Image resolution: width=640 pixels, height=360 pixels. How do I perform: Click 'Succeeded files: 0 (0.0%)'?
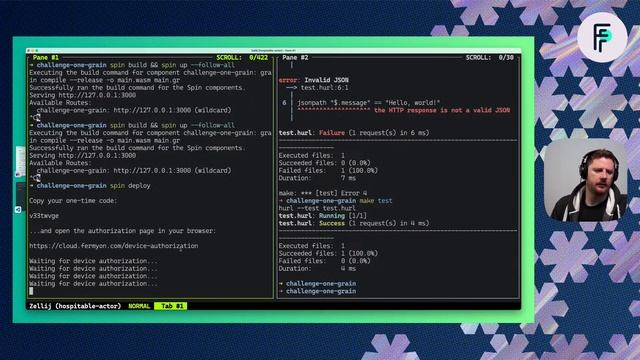[324, 163]
